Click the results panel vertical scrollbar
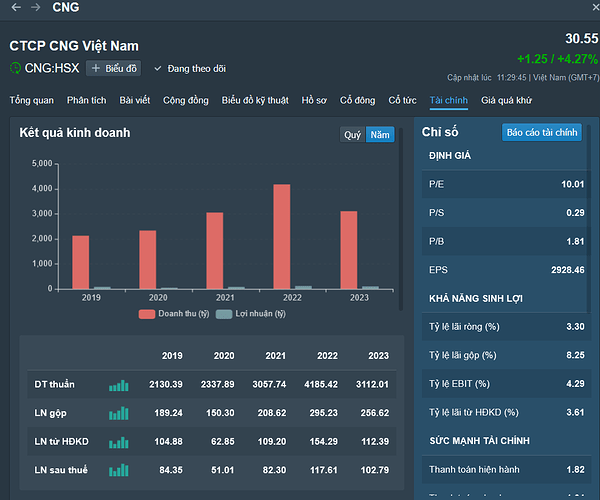 [401, 219]
